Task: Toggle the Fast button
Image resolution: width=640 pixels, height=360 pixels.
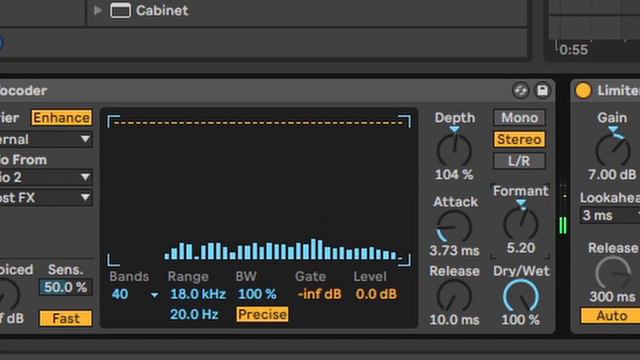Action: click(66, 318)
